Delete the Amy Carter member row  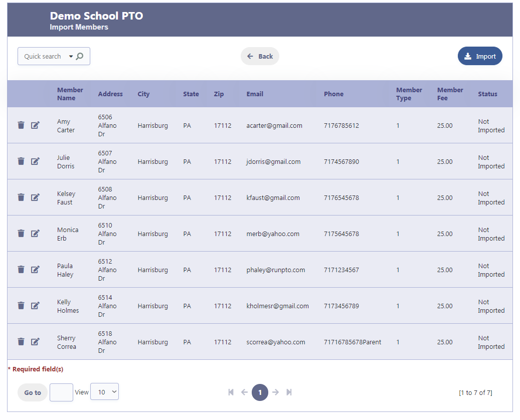[x=21, y=125]
